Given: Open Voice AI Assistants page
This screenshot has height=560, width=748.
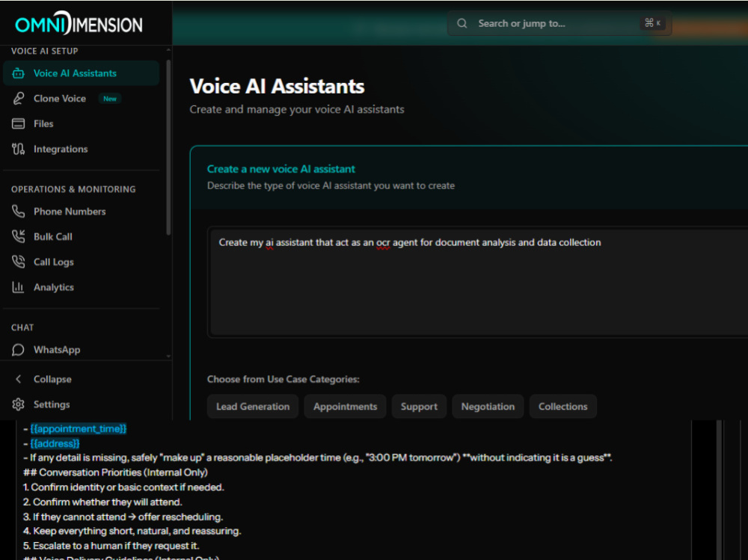Looking at the screenshot, I should click(x=81, y=73).
